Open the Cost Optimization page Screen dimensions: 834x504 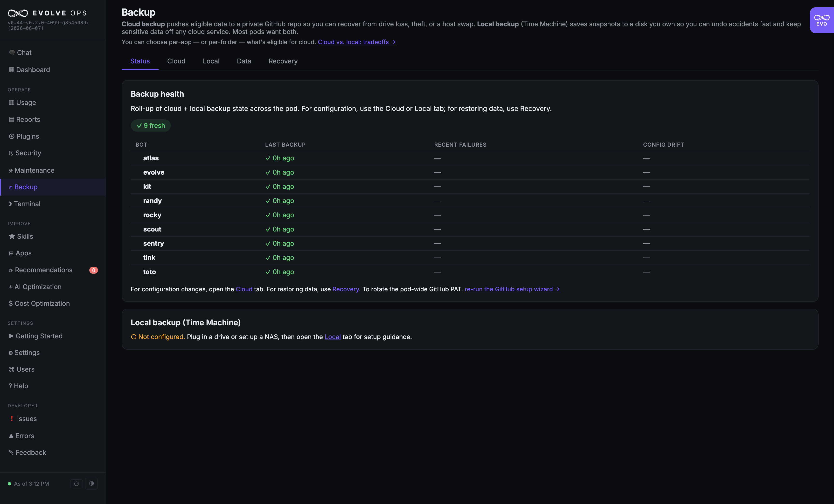point(53,303)
